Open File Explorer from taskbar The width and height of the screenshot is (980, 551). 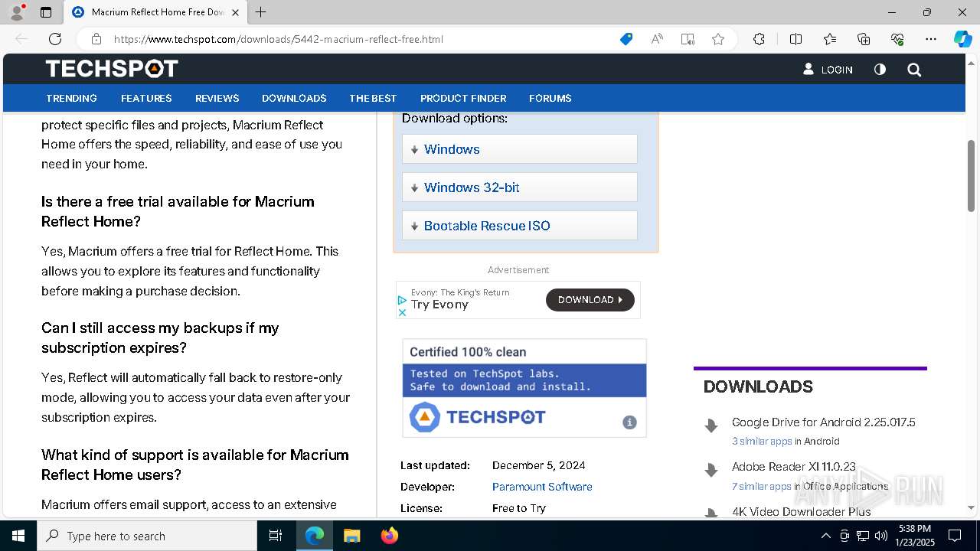pos(351,536)
